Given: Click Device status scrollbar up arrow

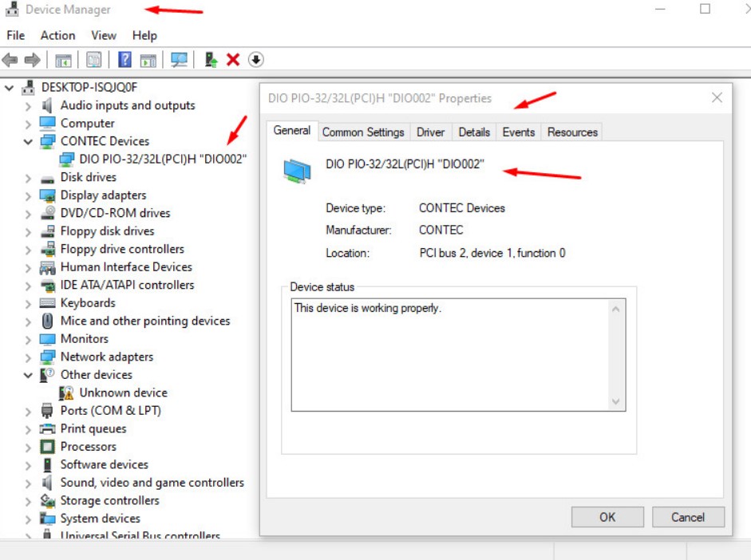Looking at the screenshot, I should (616, 310).
